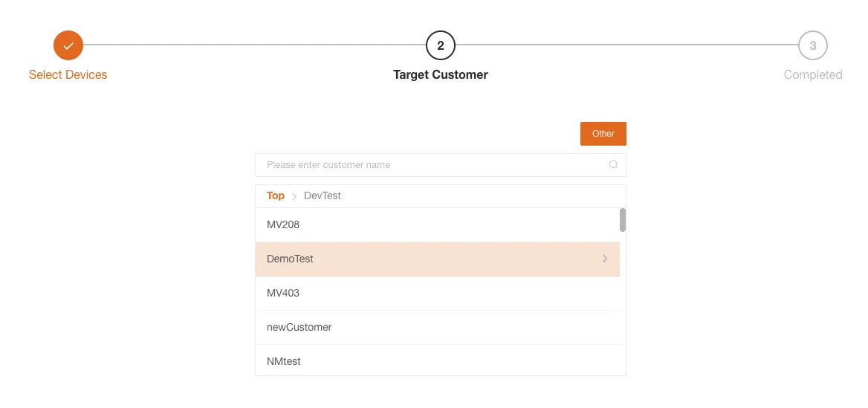The height and width of the screenshot is (408, 868).
Task: Click the search magnifier icon
Action: point(613,165)
